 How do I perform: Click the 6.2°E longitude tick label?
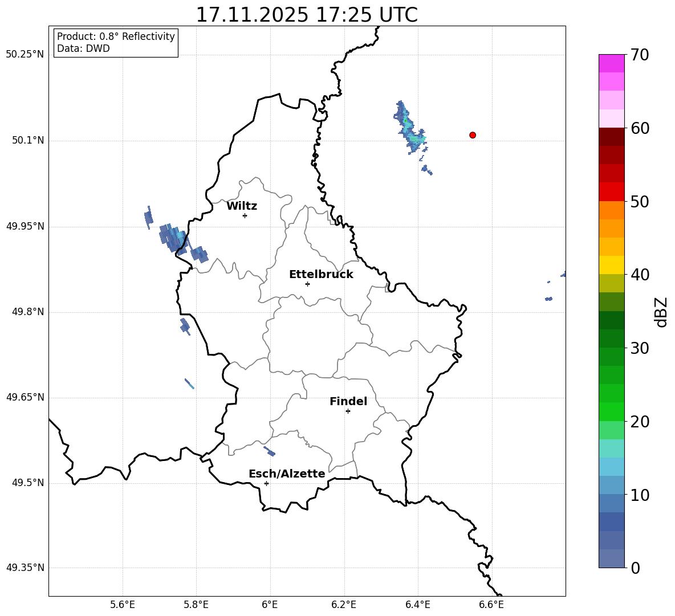(344, 605)
